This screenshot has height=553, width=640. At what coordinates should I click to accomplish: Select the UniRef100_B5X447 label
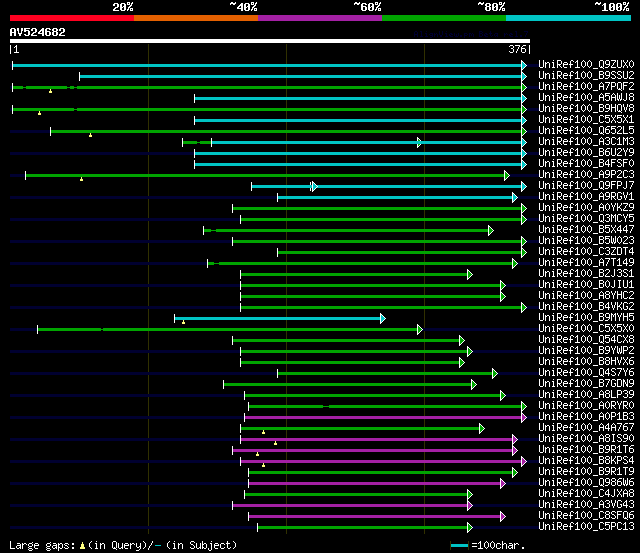(x=586, y=230)
